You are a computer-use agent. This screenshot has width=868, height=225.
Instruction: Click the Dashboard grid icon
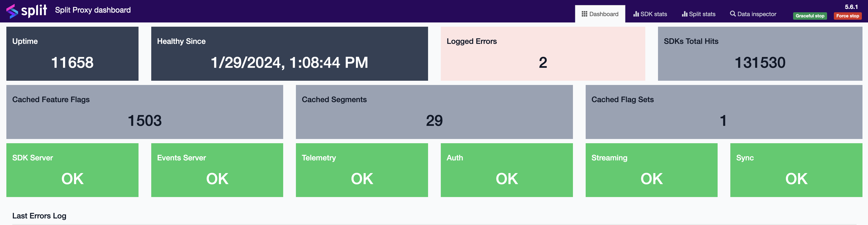tap(584, 14)
